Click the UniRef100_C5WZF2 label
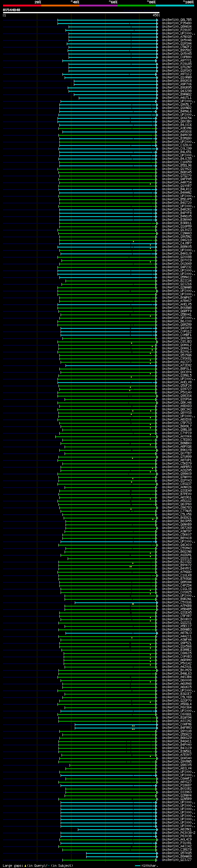The height and width of the screenshot is (868, 197). pos(177,47)
